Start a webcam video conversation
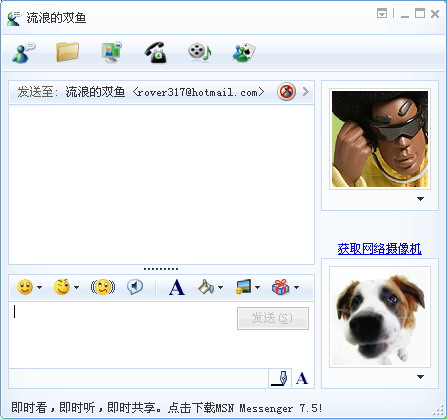The height and width of the screenshot is (419, 447). coord(111,52)
